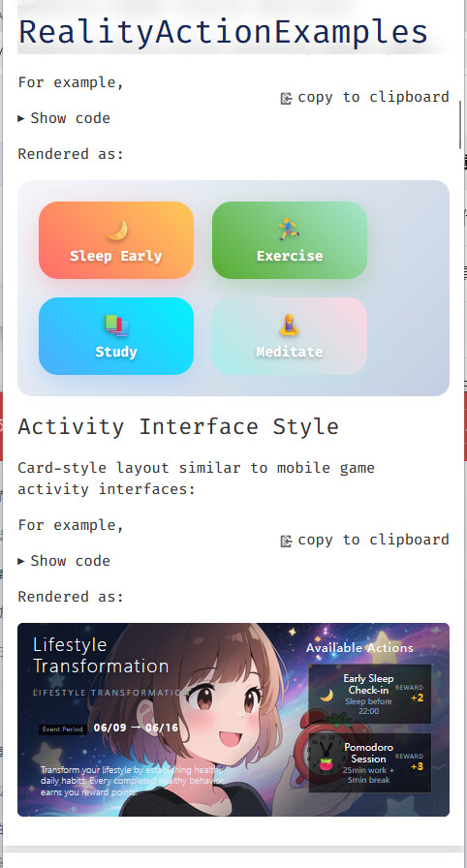Select the Exercise action button
Viewport: 467px width, 868px height.
pos(290,240)
